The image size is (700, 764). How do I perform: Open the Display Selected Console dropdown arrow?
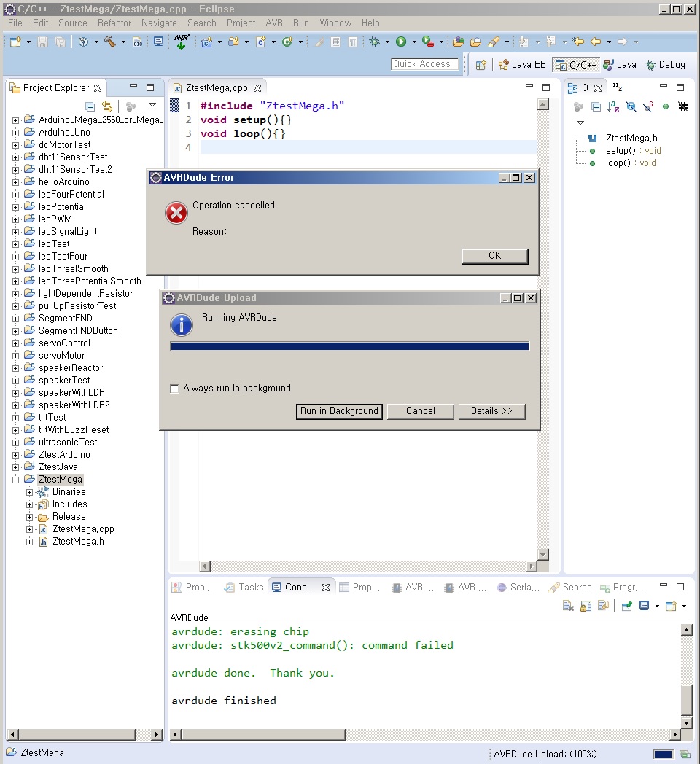pos(657,606)
